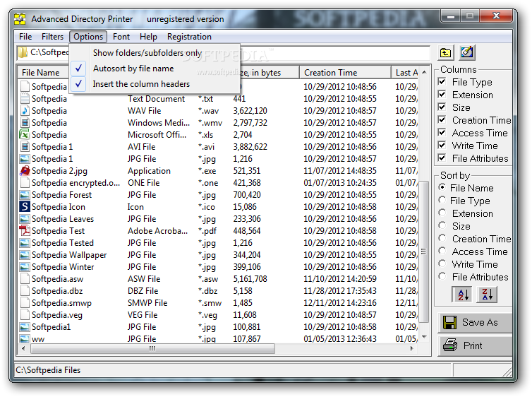Click the blank file icon for Softpedia.dbz
The image size is (532, 397).
click(25, 291)
